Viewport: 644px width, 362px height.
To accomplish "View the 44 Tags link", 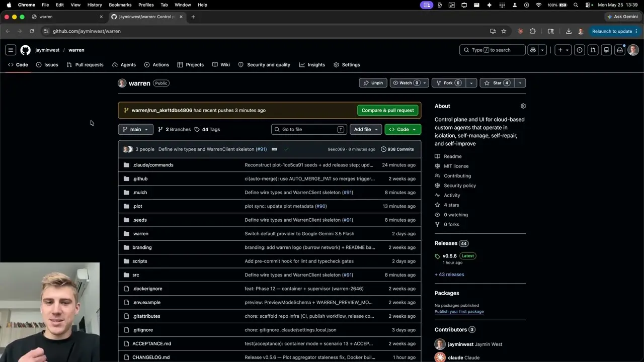I will pos(207,129).
